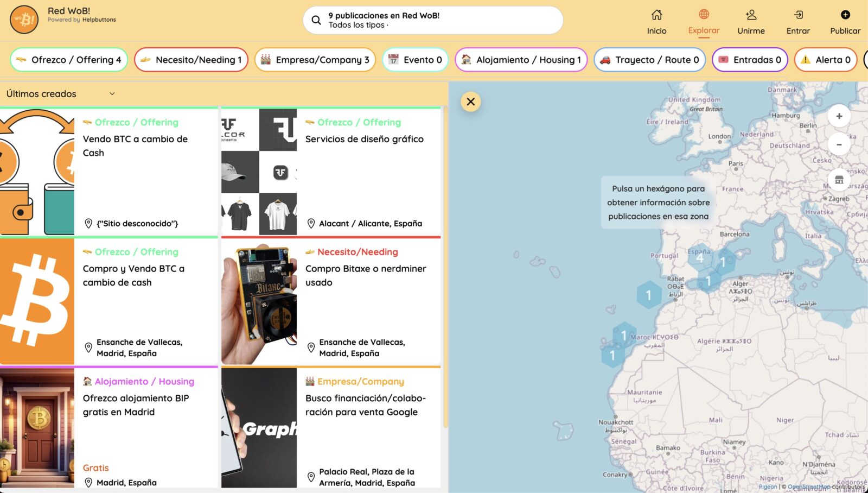Click the Red WoB! logo icon

[24, 20]
